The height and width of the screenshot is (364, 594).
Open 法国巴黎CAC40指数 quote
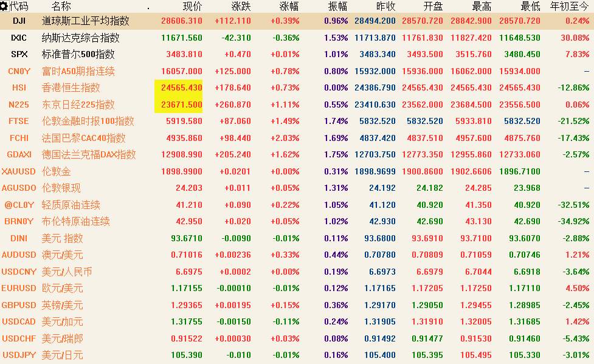point(83,138)
